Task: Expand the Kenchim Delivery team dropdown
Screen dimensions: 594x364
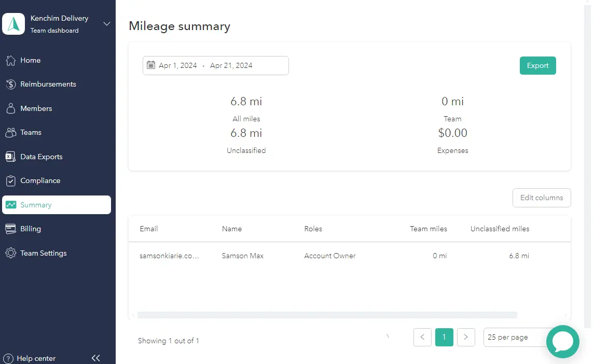Action: point(106,24)
